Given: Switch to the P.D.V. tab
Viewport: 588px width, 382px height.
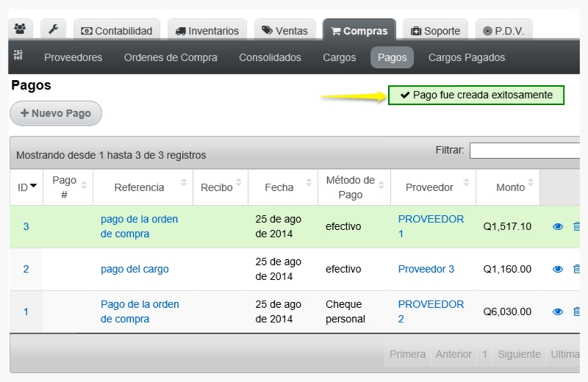Looking at the screenshot, I should pos(503,29).
